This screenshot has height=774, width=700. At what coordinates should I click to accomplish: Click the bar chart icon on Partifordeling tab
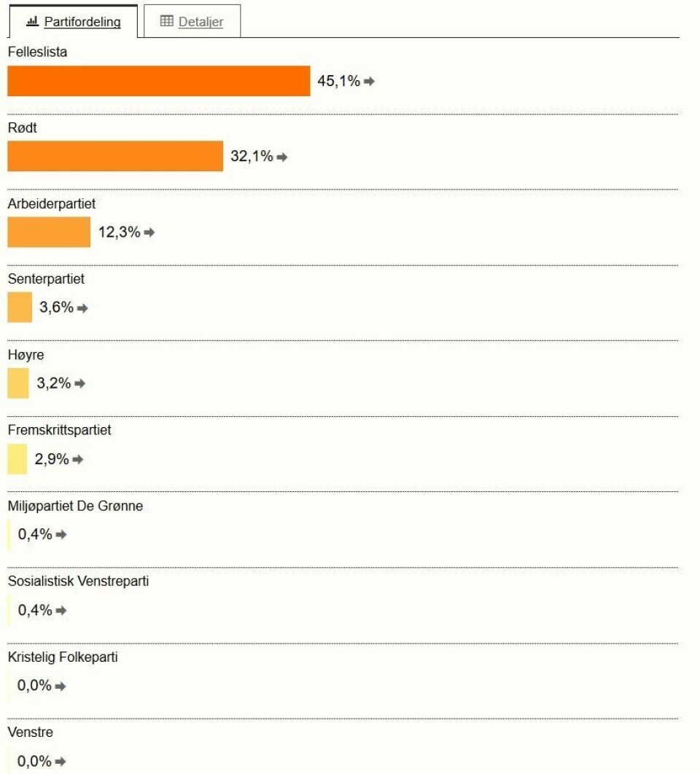[32, 22]
